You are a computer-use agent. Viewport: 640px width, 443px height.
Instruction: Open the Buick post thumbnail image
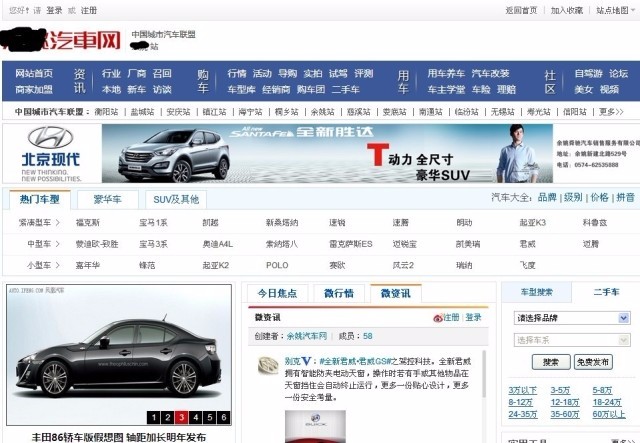315,426
